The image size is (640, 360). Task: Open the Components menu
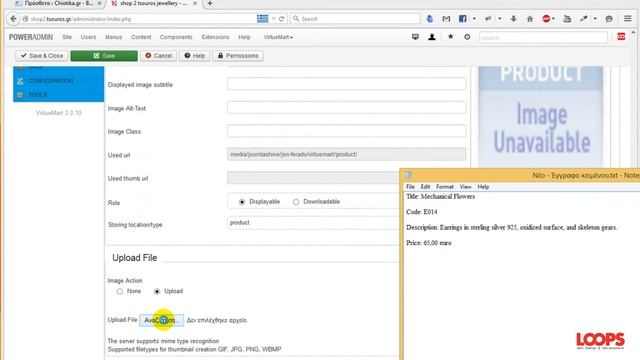(x=176, y=37)
